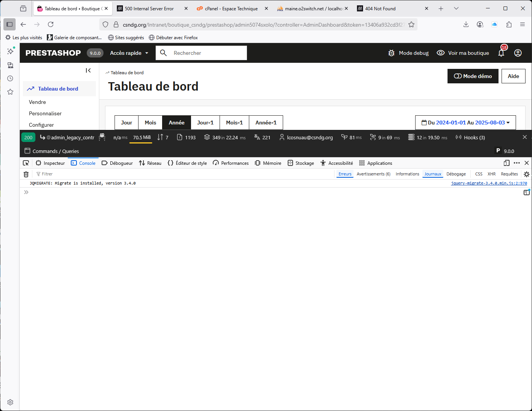Open the Mémoire devtools tab

pyautogui.click(x=268, y=163)
